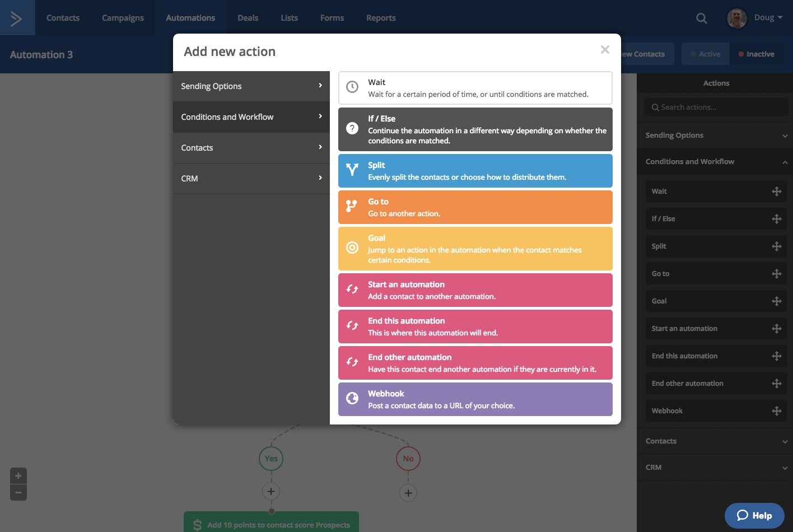Click the move handle on the Goal row
This screenshot has height=532, width=793.
(x=776, y=301)
